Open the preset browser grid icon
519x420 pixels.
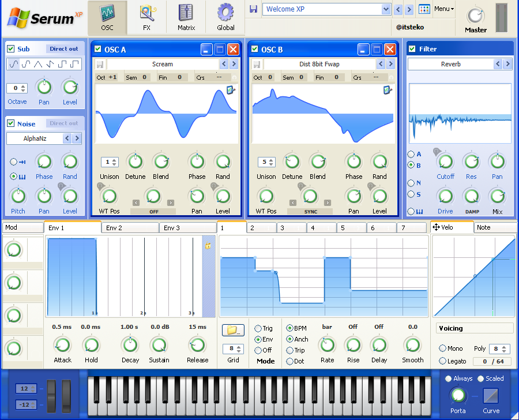424,9
